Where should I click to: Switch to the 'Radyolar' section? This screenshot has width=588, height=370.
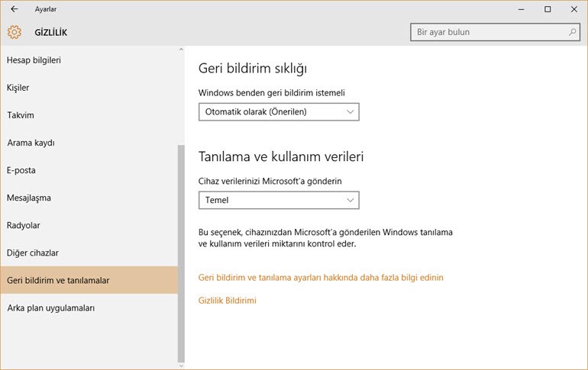24,225
